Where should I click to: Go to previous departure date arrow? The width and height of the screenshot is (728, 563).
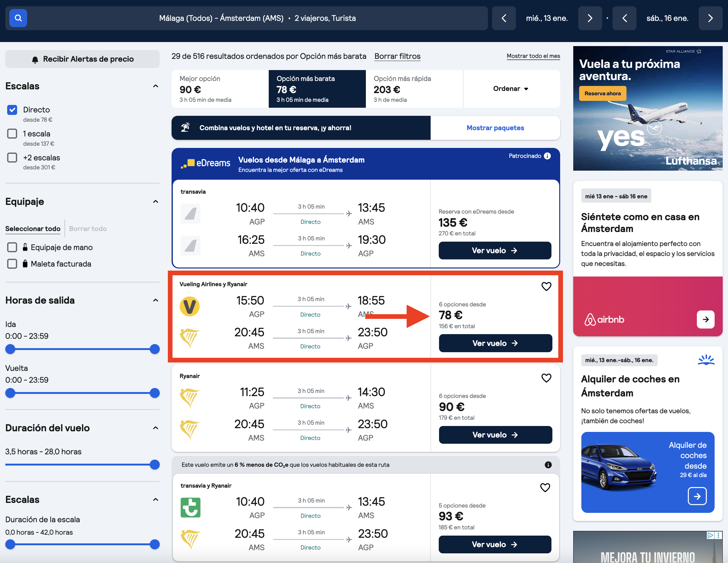click(x=504, y=18)
